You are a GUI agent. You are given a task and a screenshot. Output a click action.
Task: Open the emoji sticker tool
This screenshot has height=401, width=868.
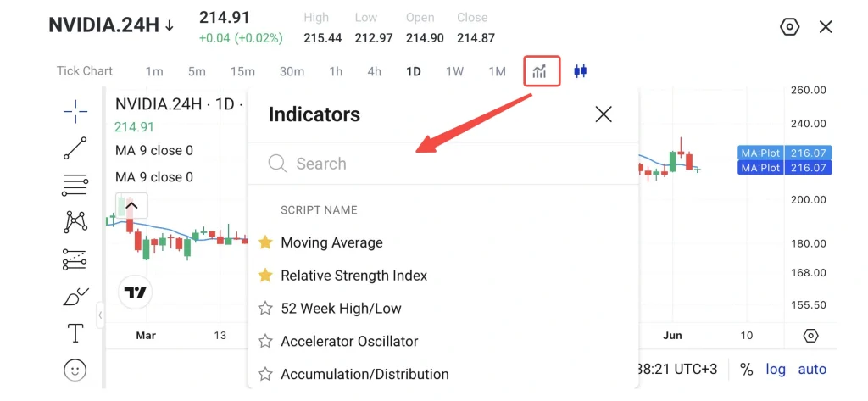click(x=75, y=370)
